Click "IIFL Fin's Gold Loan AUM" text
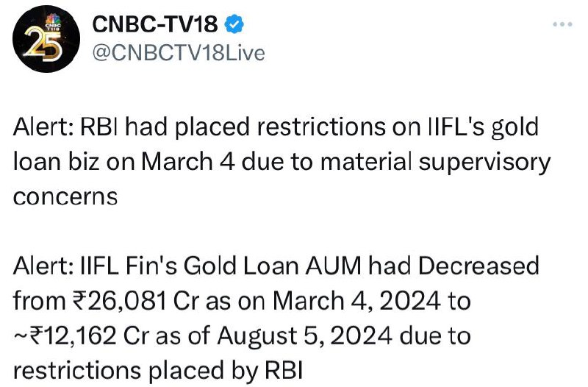Viewport: 588px width, 387px height. pos(221,266)
